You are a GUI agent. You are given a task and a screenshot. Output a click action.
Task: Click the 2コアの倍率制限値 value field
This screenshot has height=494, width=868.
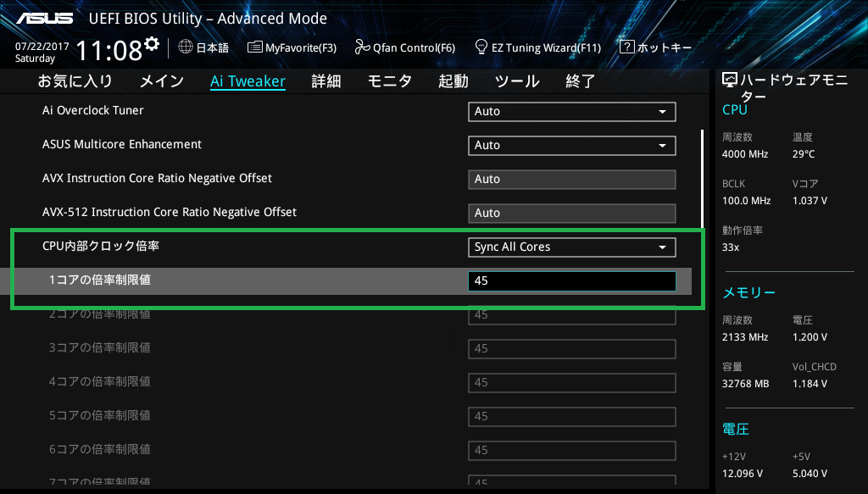(572, 315)
